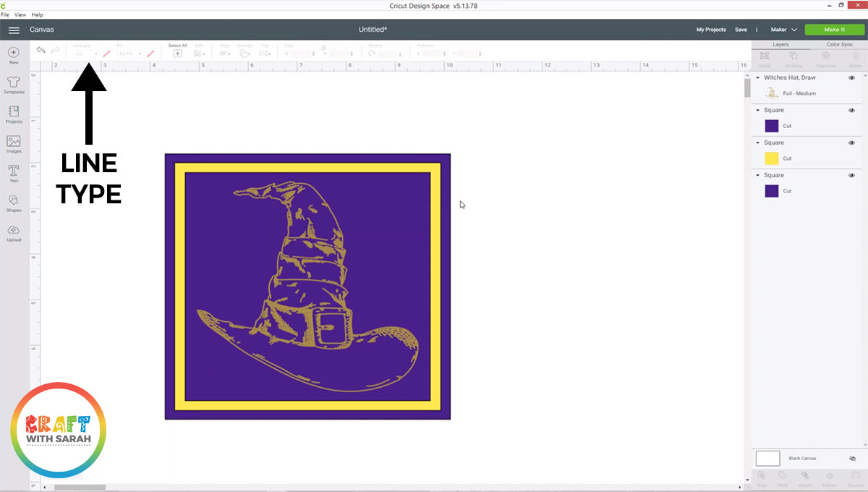The image size is (868, 492).
Task: Toggle the size lock icon
Action: (323, 48)
